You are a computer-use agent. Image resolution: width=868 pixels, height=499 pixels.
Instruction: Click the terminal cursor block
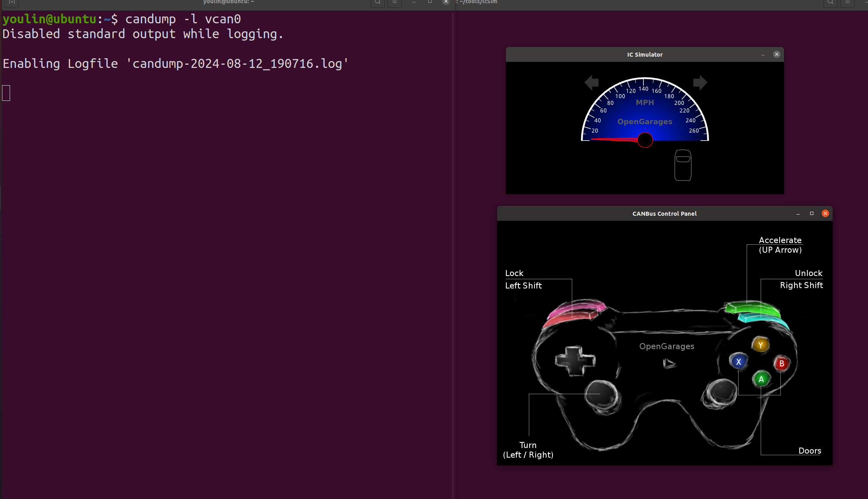pos(6,93)
